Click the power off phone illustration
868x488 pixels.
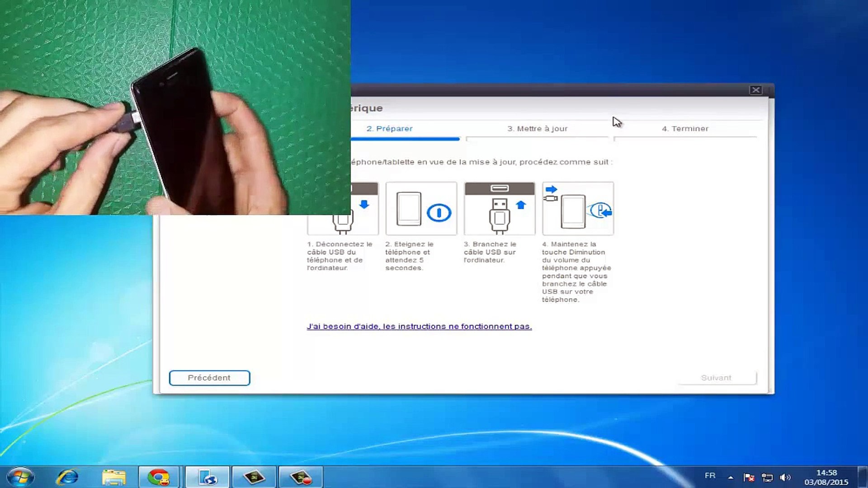pos(421,208)
